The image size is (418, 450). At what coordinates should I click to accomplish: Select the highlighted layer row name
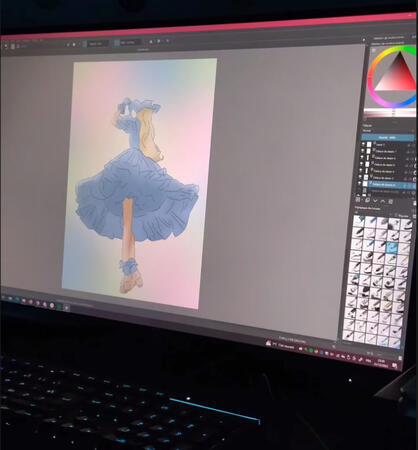[x=383, y=184]
